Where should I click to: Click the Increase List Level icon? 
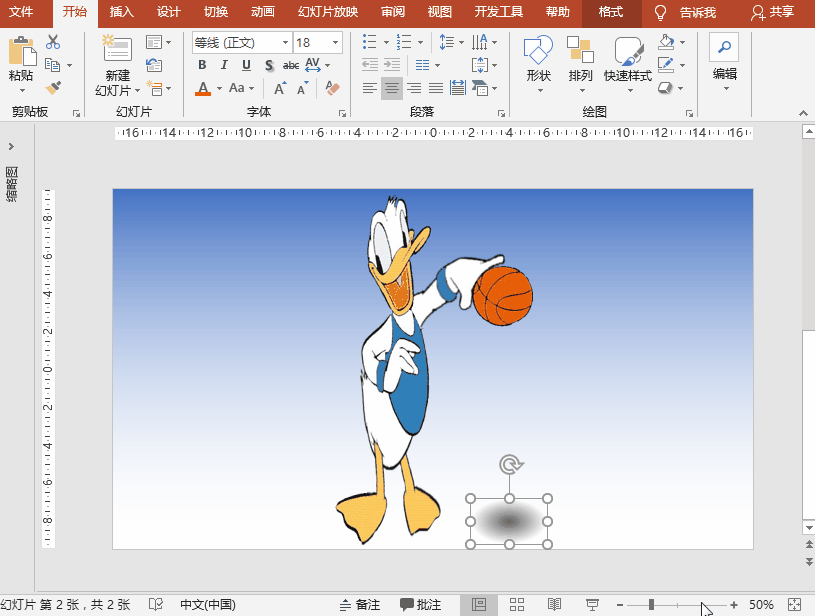pos(392,65)
